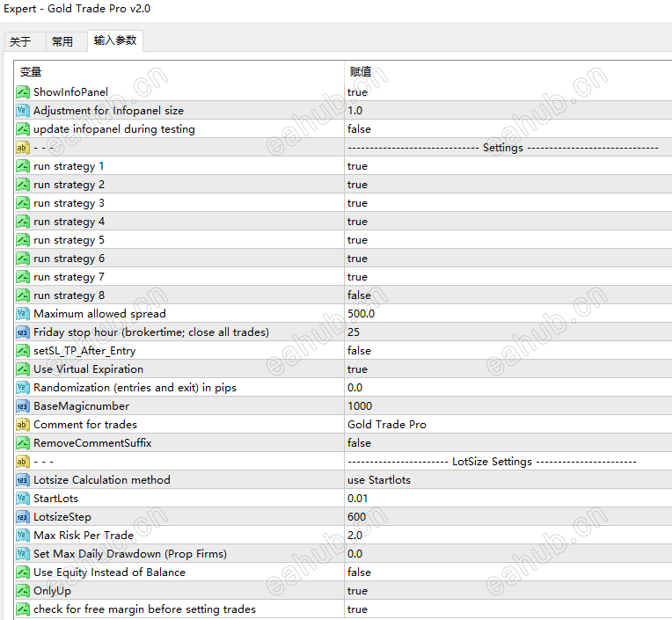The height and width of the screenshot is (620, 672).
Task: Click the Use Virtual Expiration icon
Action: [x=23, y=368]
